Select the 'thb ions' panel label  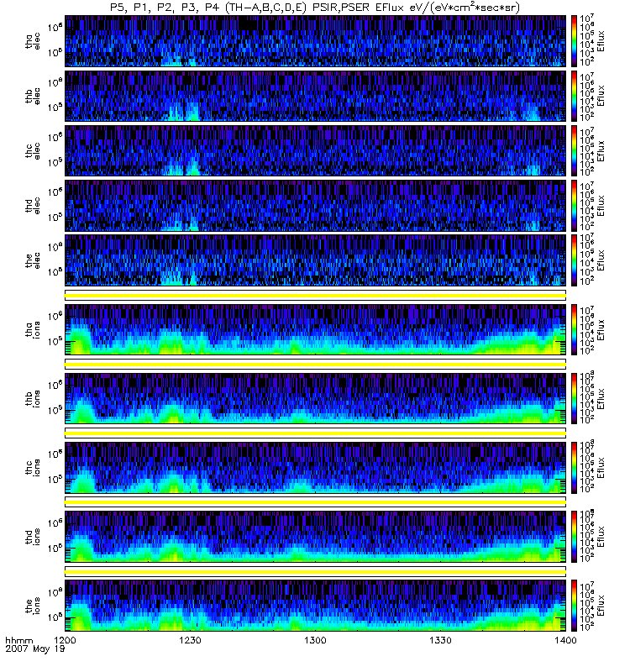[x=33, y=398]
